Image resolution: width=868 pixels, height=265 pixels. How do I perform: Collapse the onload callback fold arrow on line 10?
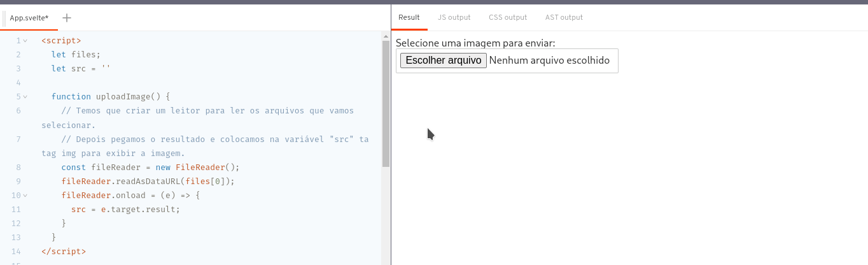25,195
